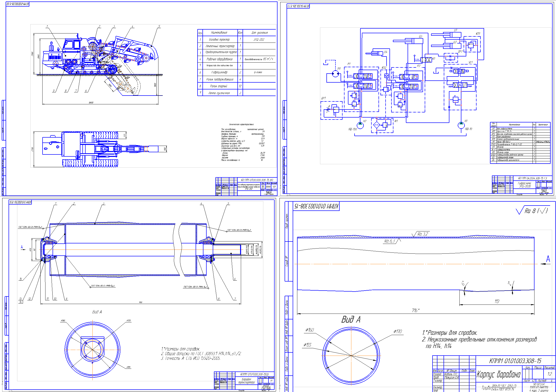Viewport: 556px width, 392px height.
Task: Select the "Рабочее оборудование" row in the parts table
Action: [237, 59]
